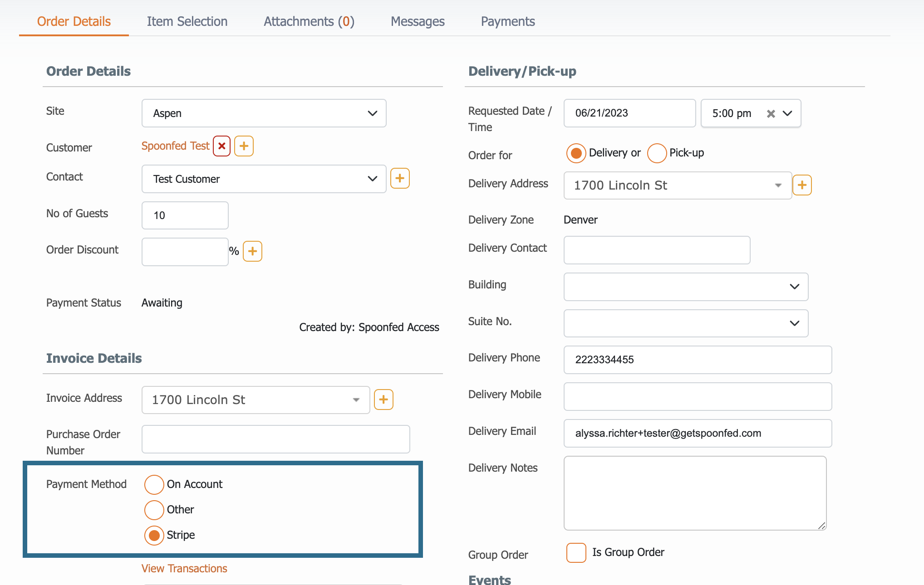Select the Pick-up radio option
924x585 pixels.
pyautogui.click(x=657, y=153)
